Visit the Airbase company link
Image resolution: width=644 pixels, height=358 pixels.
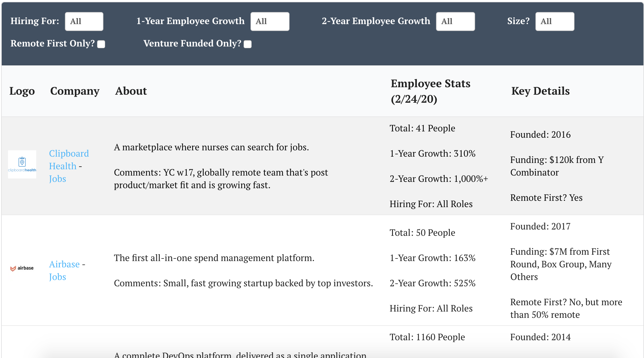click(x=64, y=264)
